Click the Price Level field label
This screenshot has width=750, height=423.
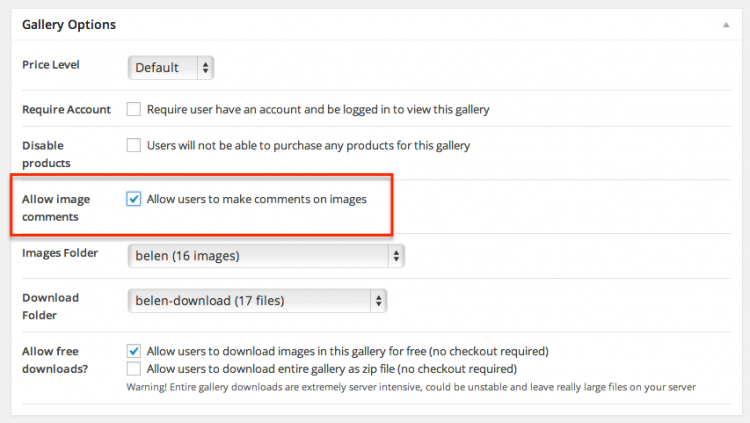coord(51,65)
